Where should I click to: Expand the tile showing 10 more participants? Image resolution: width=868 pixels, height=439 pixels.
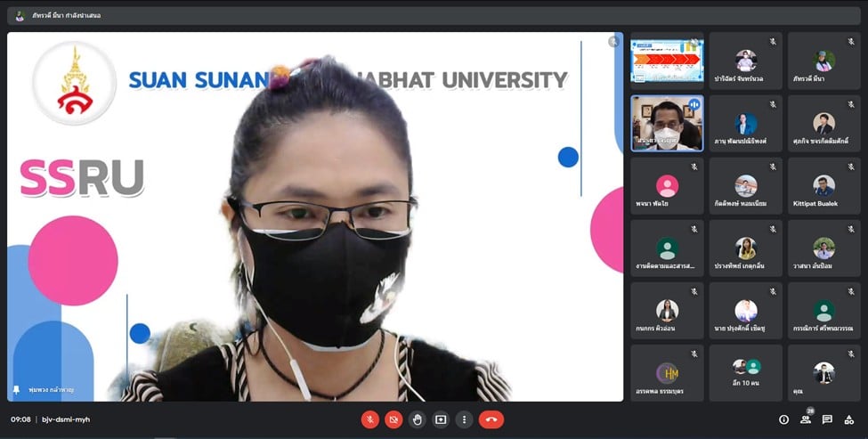pyautogui.click(x=745, y=372)
